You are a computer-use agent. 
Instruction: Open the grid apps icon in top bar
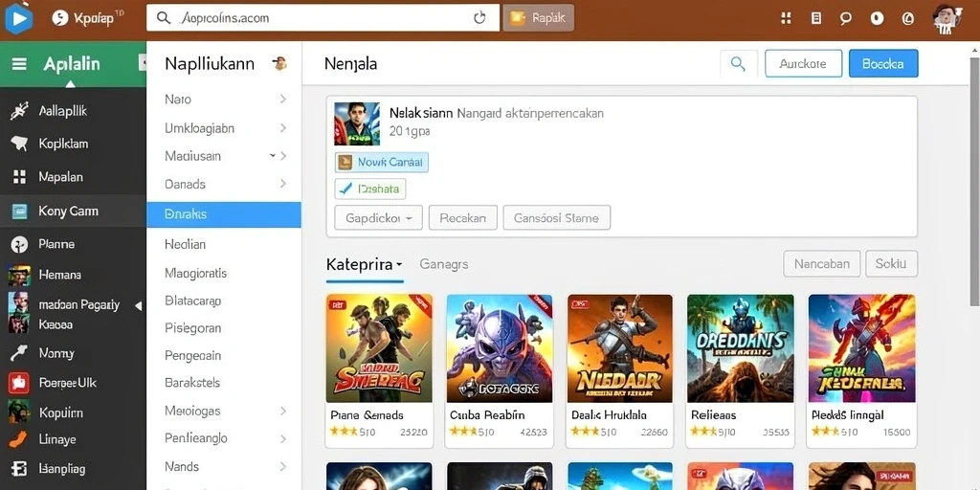coord(787,19)
